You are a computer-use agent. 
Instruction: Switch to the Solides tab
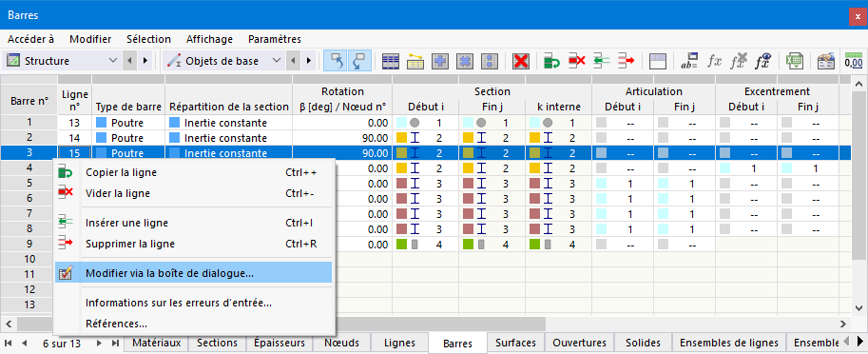pos(644,343)
